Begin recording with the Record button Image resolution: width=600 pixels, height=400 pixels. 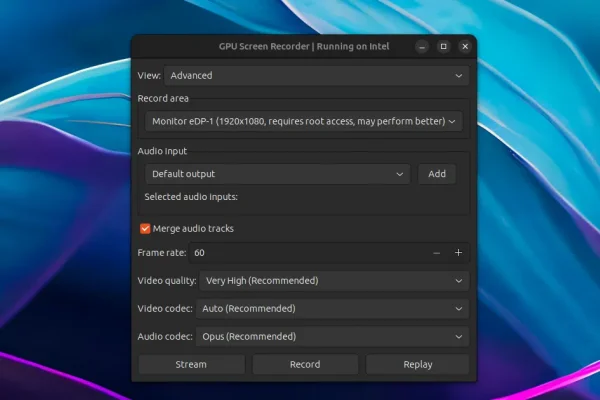click(x=305, y=364)
